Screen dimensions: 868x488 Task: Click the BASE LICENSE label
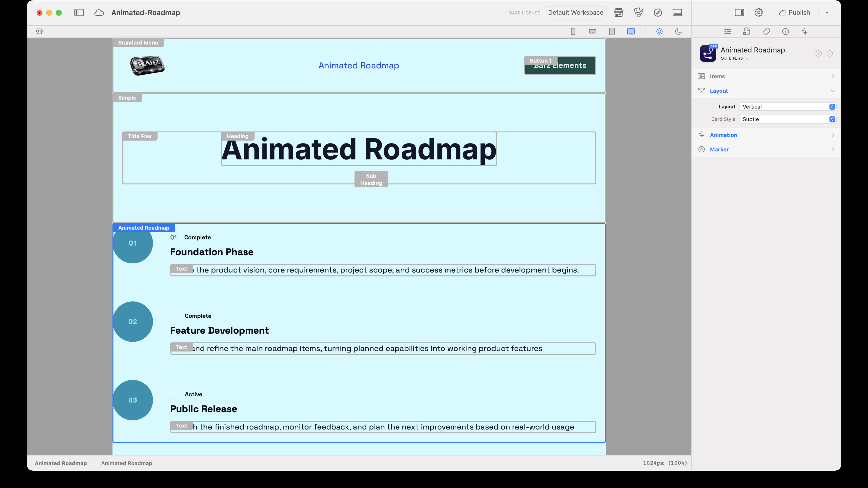click(524, 13)
